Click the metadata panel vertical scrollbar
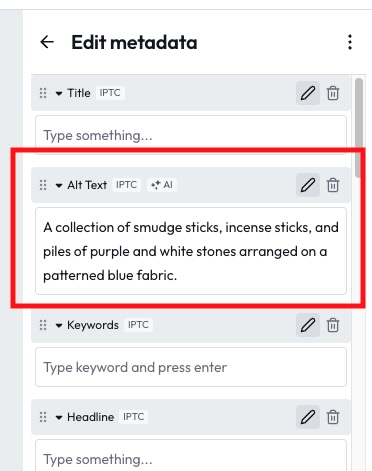The width and height of the screenshot is (372, 471). coord(359,127)
